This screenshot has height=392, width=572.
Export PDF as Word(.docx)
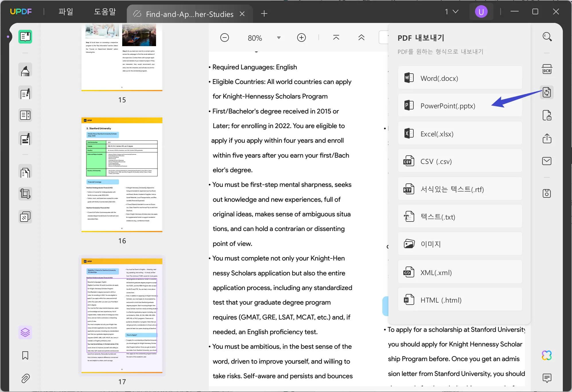coord(460,78)
